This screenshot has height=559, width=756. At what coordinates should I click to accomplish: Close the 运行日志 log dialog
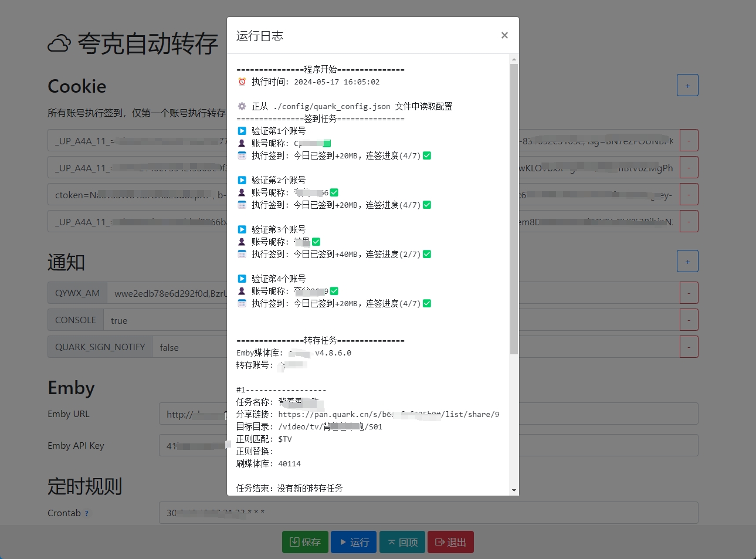click(504, 35)
